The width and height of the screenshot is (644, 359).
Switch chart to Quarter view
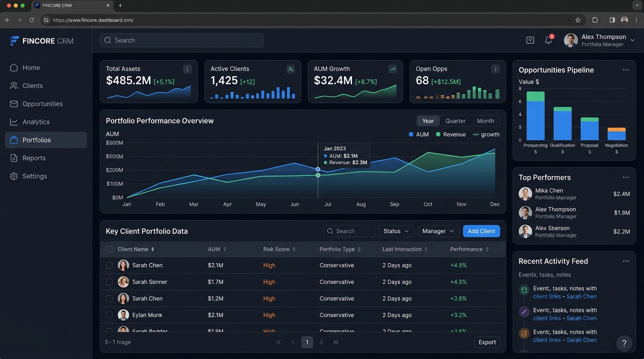(x=455, y=121)
